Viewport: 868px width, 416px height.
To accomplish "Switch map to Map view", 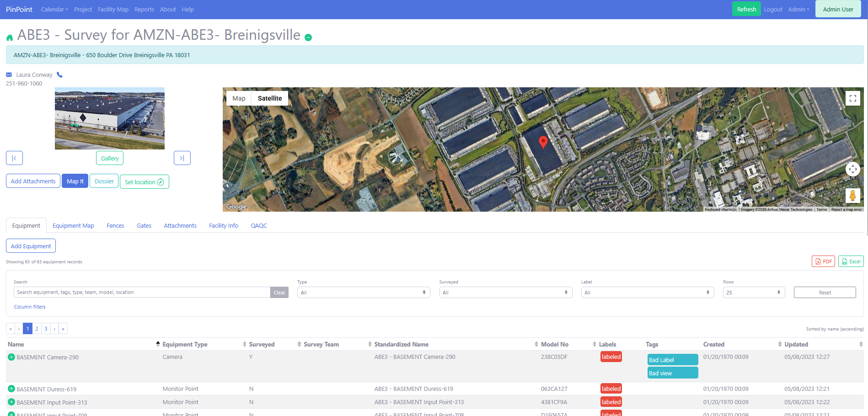I will pyautogui.click(x=239, y=98).
